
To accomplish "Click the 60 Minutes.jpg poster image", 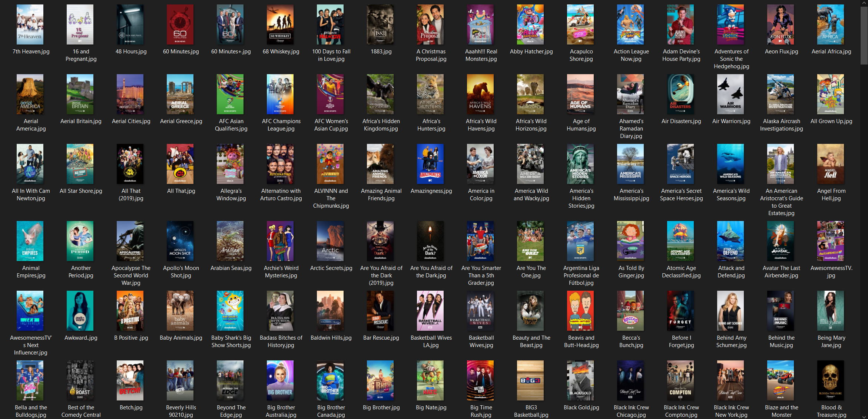I will (180, 24).
